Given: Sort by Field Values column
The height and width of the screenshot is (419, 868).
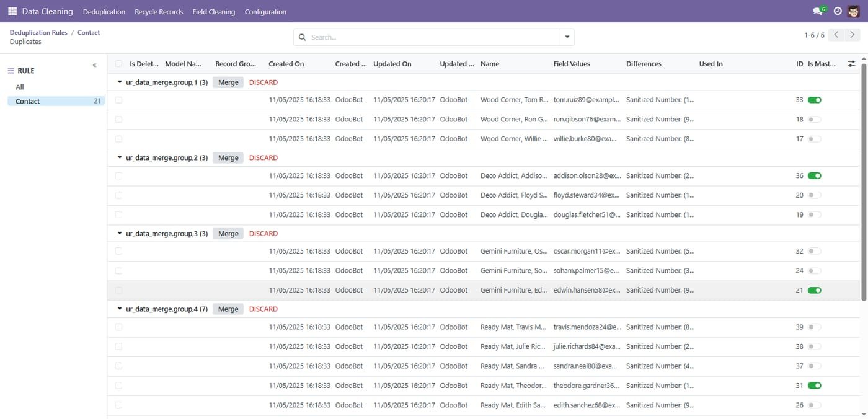Looking at the screenshot, I should point(572,64).
